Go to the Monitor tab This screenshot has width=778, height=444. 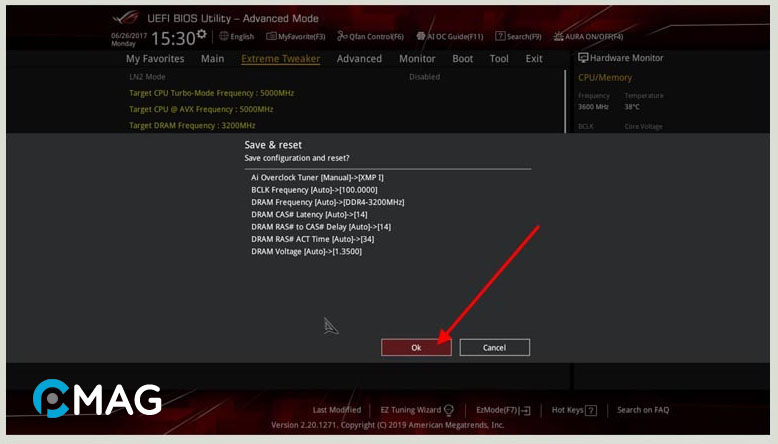(417, 59)
